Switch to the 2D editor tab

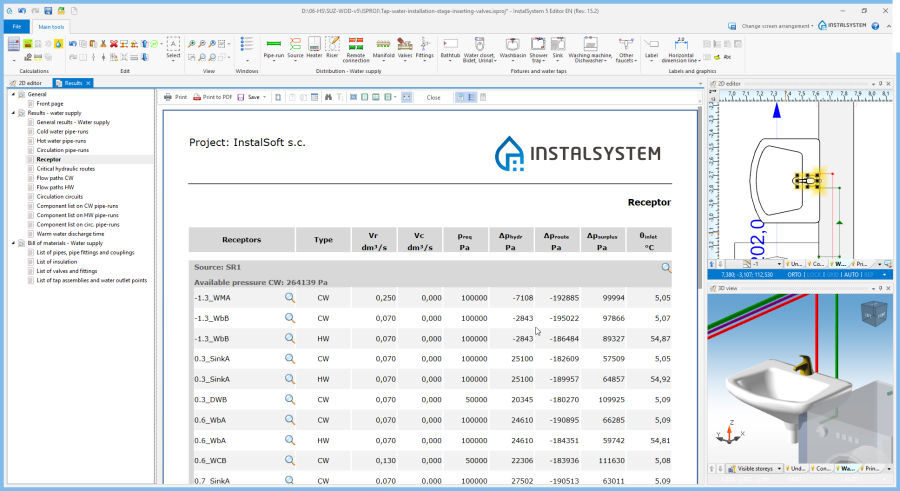click(28, 83)
